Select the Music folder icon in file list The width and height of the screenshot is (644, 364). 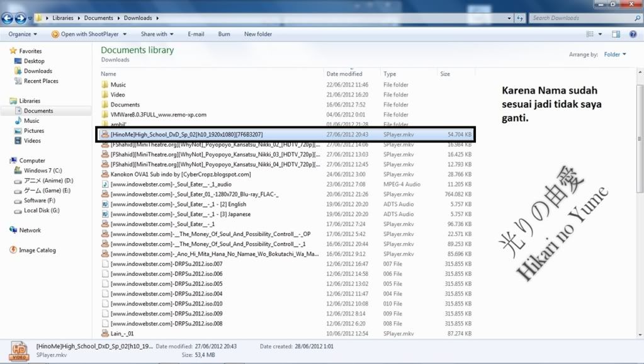click(x=105, y=84)
